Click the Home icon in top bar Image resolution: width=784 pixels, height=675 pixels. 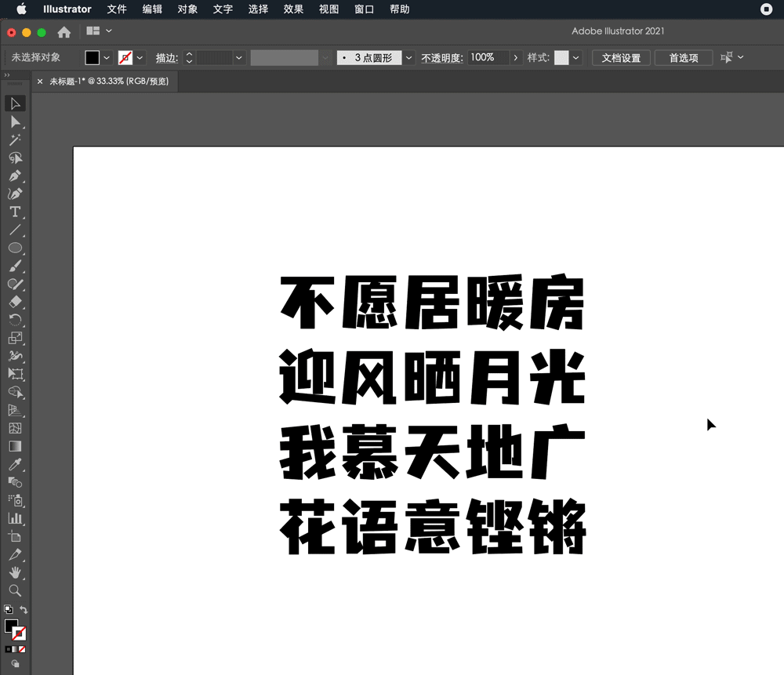click(x=64, y=32)
